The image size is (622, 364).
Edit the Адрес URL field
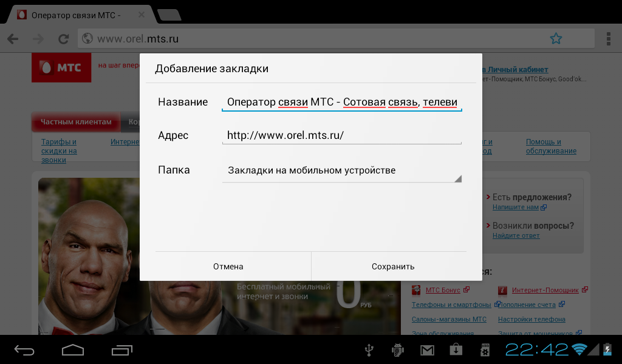click(x=342, y=135)
